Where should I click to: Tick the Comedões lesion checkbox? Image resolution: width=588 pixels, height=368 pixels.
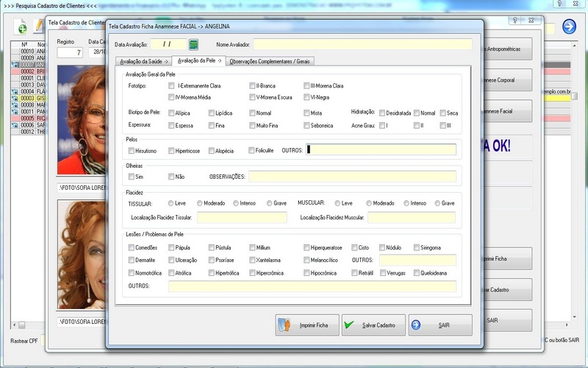[x=132, y=248]
